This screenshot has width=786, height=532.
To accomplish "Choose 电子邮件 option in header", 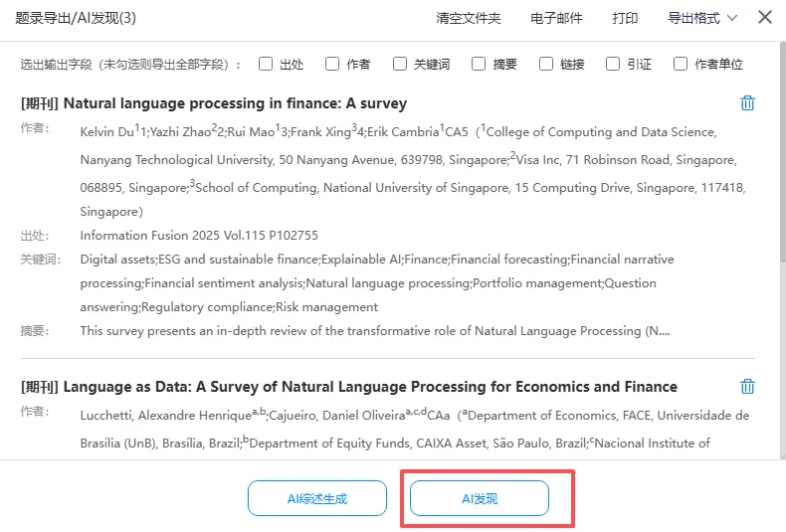I will [x=556, y=18].
